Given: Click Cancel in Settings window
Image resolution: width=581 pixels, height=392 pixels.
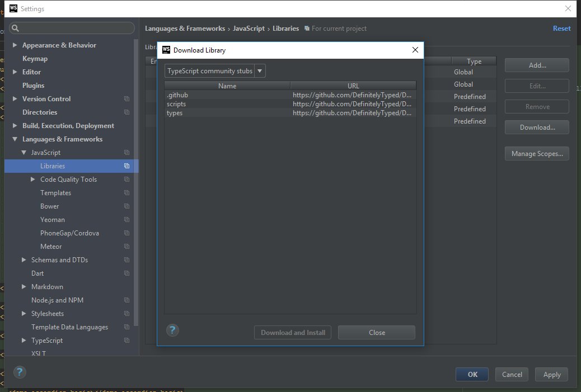Looking at the screenshot, I should pos(512,374).
